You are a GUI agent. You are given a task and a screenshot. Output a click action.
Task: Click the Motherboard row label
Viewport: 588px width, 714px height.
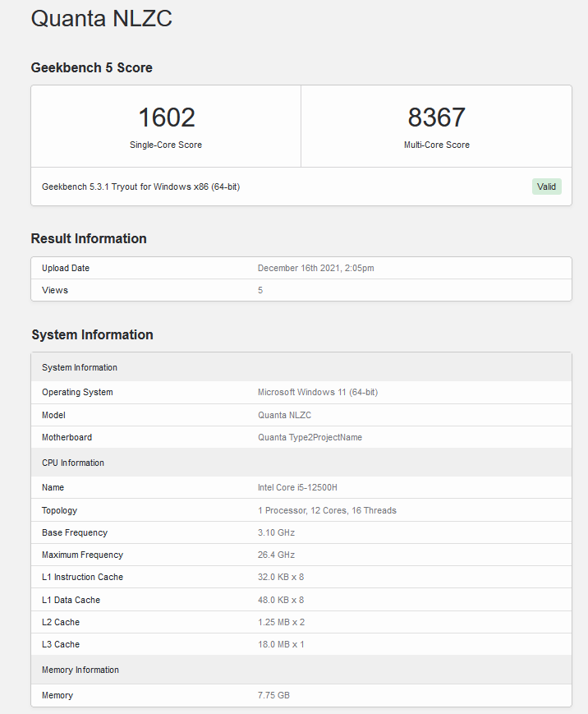pos(67,437)
